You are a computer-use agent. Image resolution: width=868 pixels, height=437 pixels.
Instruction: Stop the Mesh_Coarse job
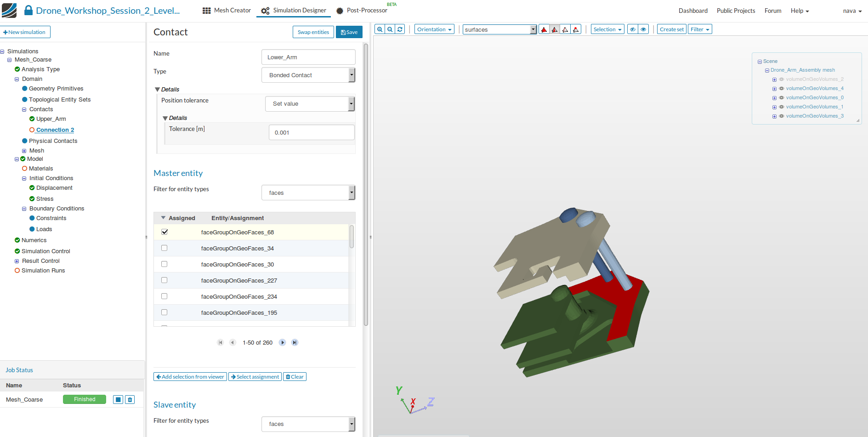[118, 400]
